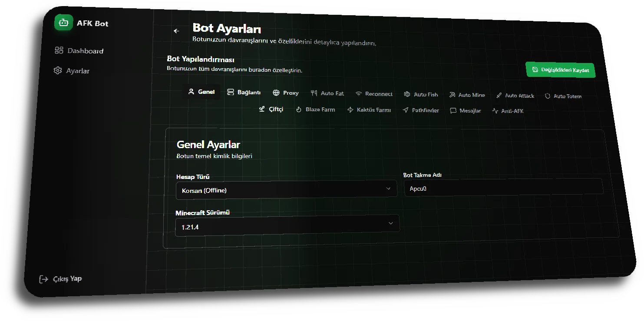Click the shield icon on Auto Totem

[548, 96]
